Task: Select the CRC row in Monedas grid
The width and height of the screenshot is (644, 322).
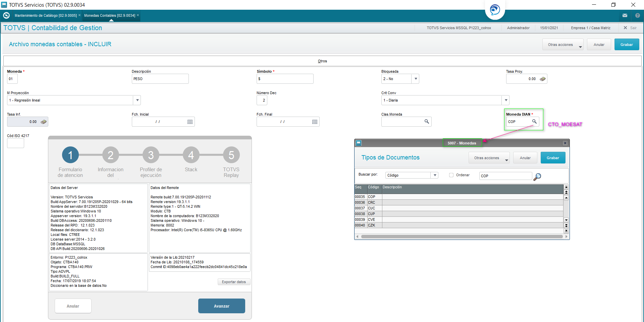Action: [459, 203]
